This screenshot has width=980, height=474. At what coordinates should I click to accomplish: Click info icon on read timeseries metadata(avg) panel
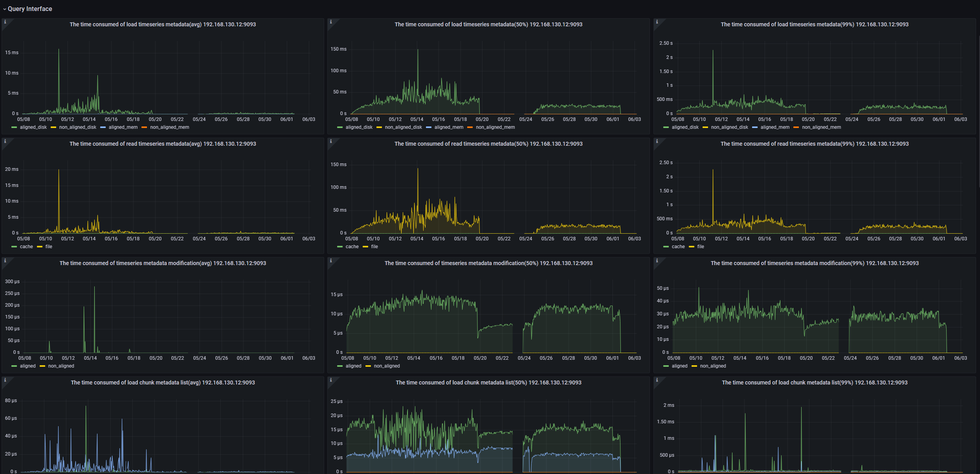(x=5, y=141)
